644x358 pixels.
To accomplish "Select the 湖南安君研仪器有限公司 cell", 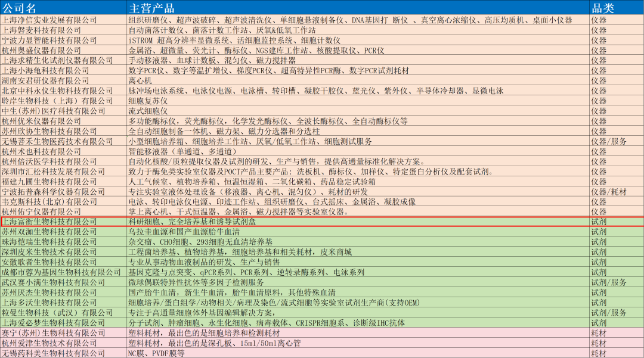I will (63, 81).
